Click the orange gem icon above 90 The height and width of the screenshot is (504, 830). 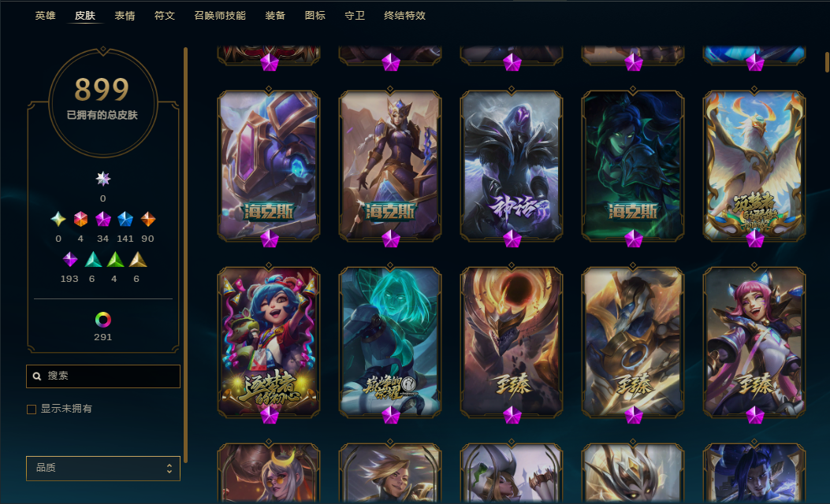tap(147, 218)
